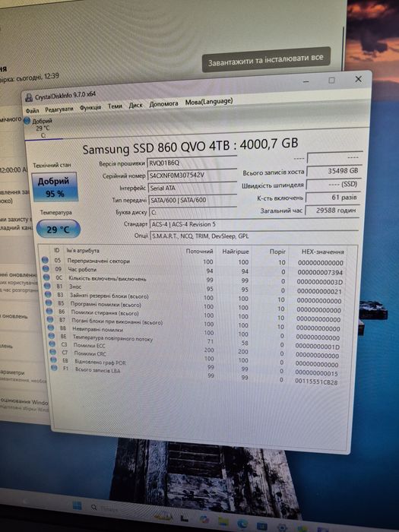This screenshot has height=532, width=399.
Task: Minimize the CrystalDiskInfo window
Action: tap(306, 81)
